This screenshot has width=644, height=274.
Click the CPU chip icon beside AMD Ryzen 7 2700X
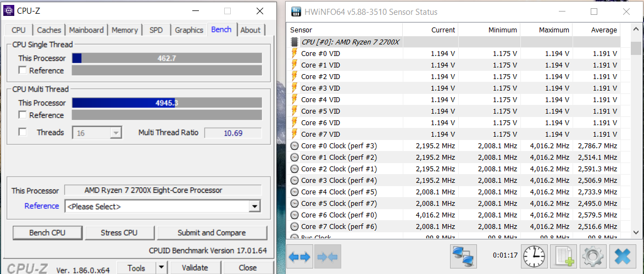(x=295, y=42)
